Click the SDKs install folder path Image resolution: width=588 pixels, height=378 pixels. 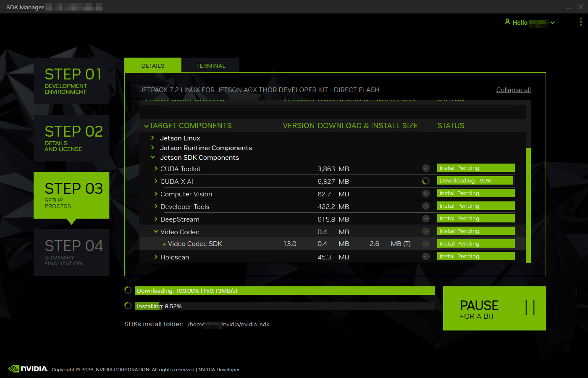point(228,324)
